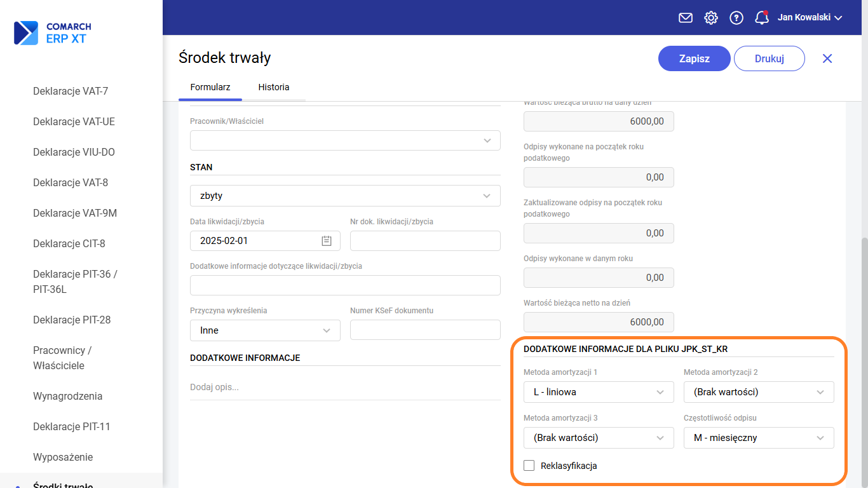Click the Comarch ERP XT logo
868x488 pixels.
(53, 33)
